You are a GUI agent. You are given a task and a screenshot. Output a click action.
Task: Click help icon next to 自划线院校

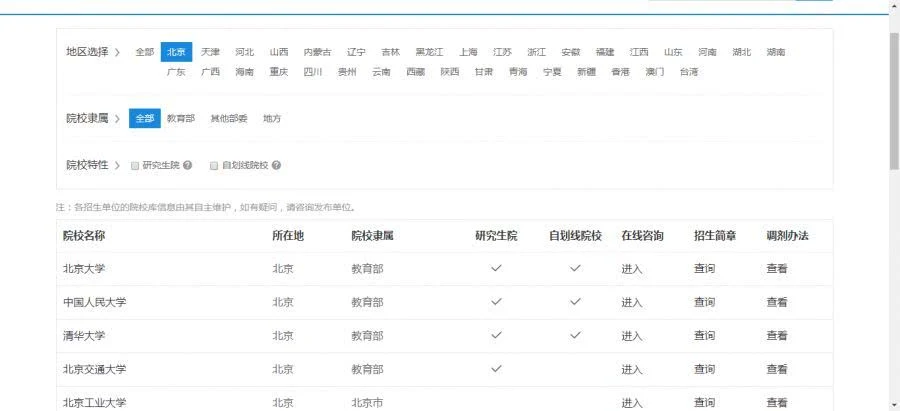pyautogui.click(x=276, y=165)
